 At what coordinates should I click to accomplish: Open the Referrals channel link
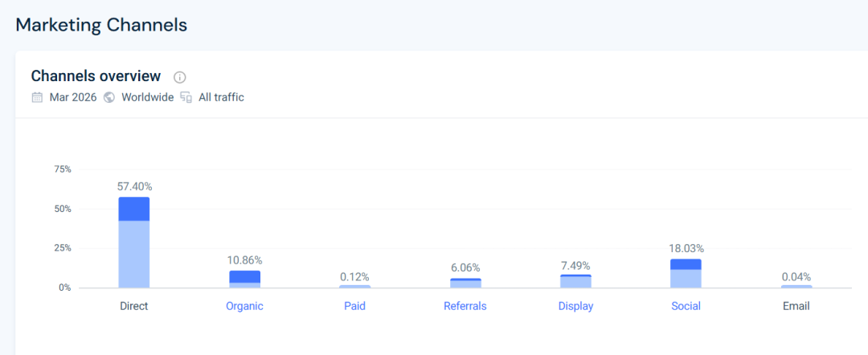pyautogui.click(x=465, y=306)
